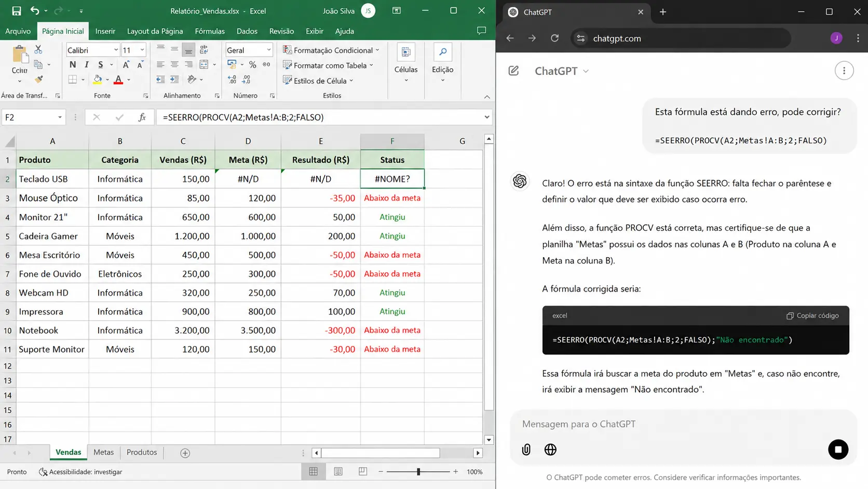Screen dimensions: 868x489
Task: Click the Redo arrow in Excel
Action: 58,11
